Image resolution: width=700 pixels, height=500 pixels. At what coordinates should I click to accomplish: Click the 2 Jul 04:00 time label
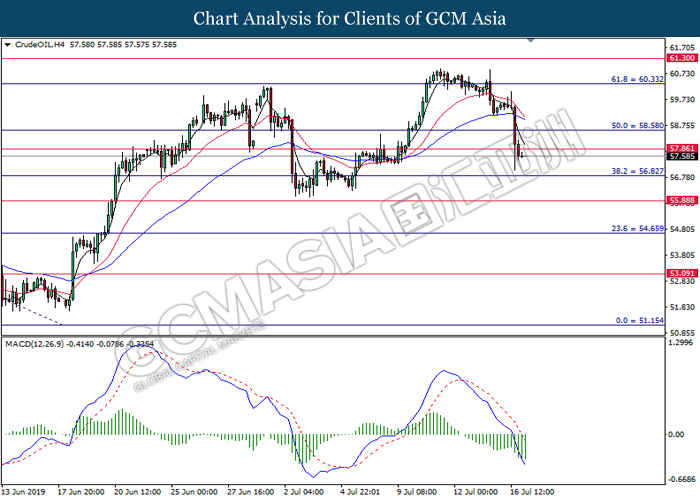[x=304, y=492]
